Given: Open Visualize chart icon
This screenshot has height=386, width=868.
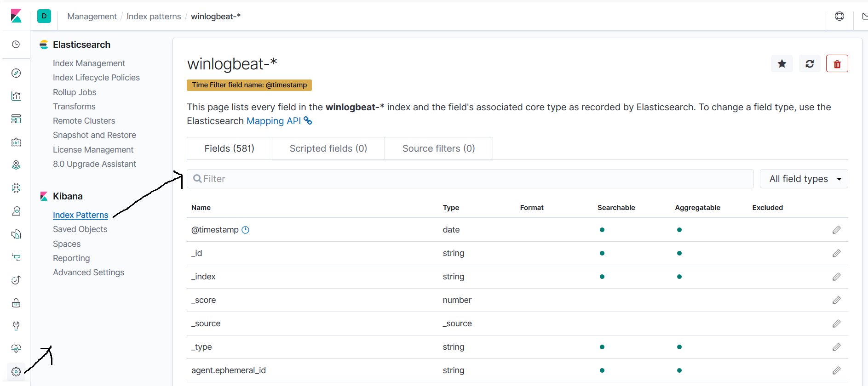Looking at the screenshot, I should pos(16,96).
